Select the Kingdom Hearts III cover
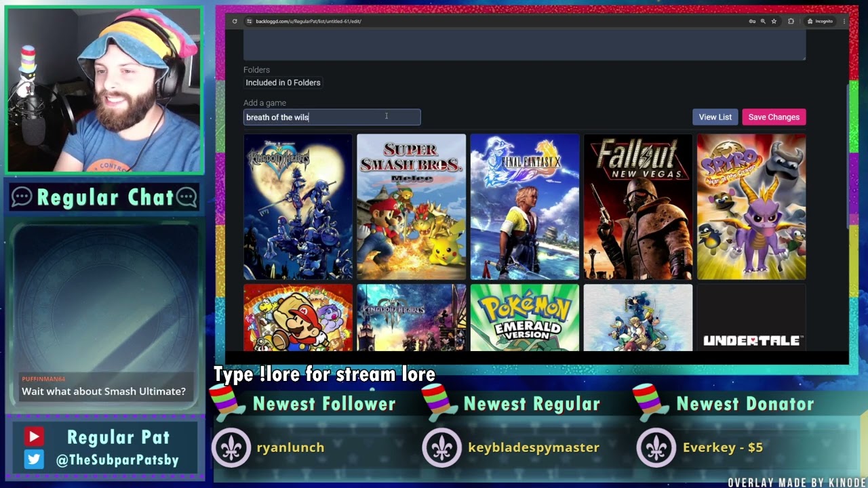The width and height of the screenshot is (868, 488). 411,317
